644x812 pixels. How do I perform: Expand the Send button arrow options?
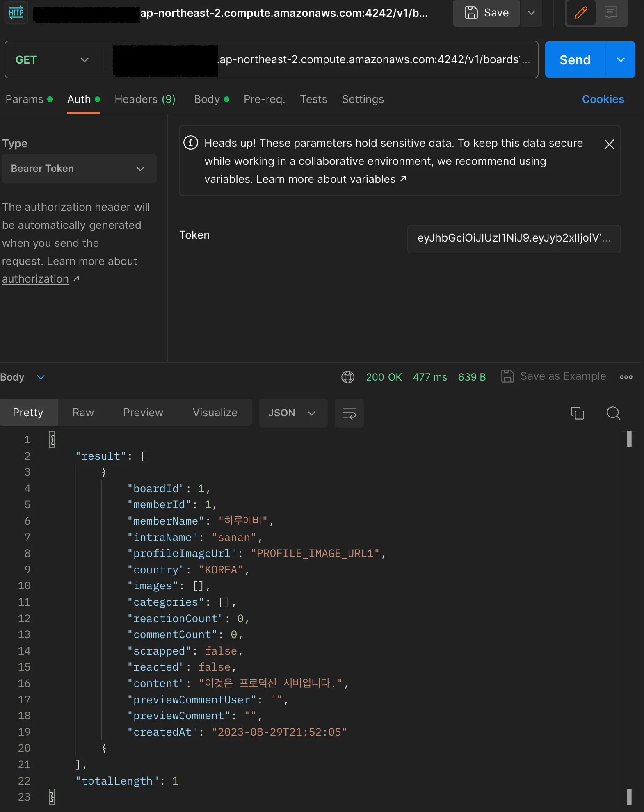tap(621, 60)
